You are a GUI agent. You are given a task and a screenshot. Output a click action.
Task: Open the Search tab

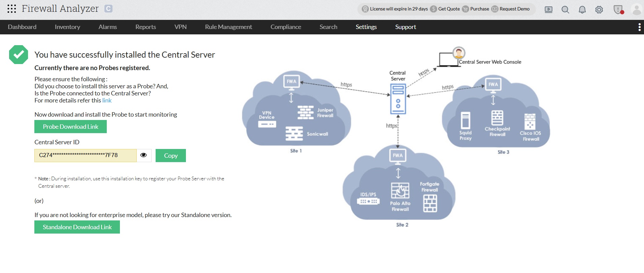click(x=328, y=27)
